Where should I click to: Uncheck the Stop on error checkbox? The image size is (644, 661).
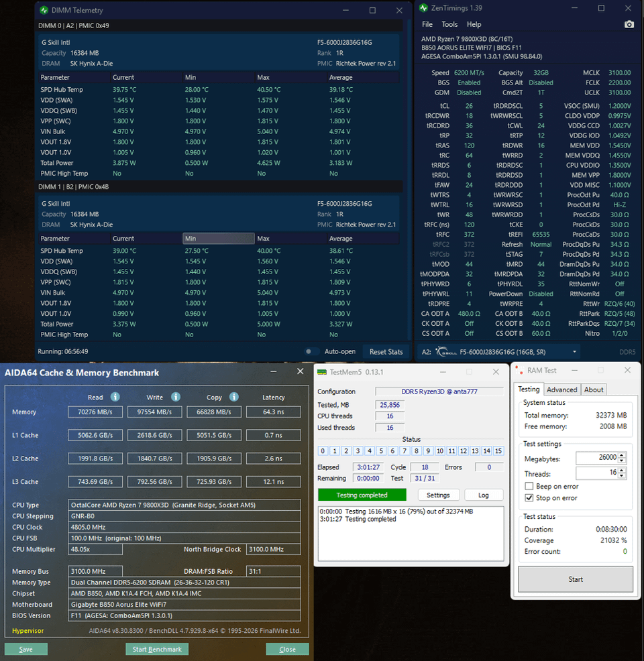coord(529,498)
